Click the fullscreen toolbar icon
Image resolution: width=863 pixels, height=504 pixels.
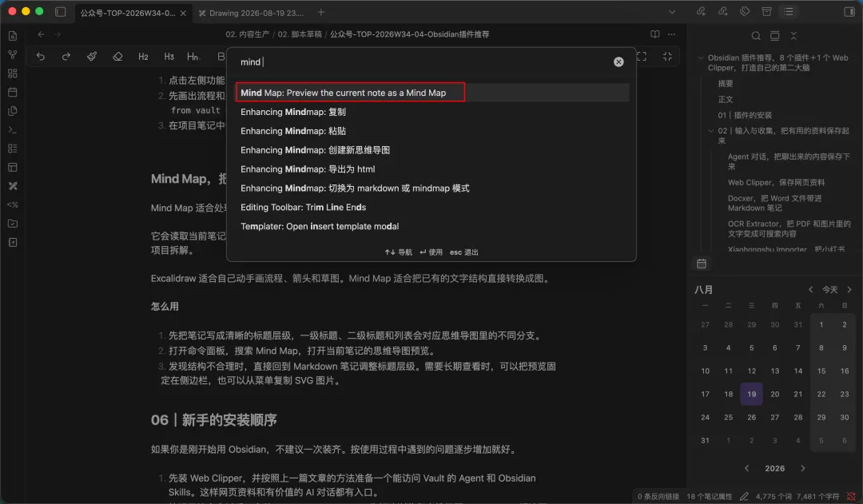pyautogui.click(x=642, y=56)
